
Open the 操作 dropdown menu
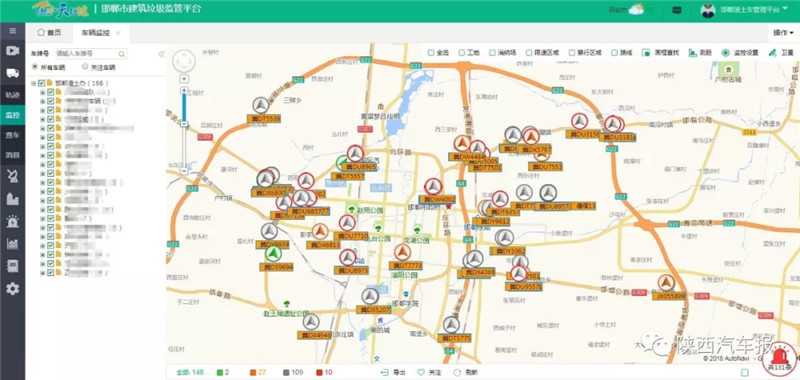[783, 33]
